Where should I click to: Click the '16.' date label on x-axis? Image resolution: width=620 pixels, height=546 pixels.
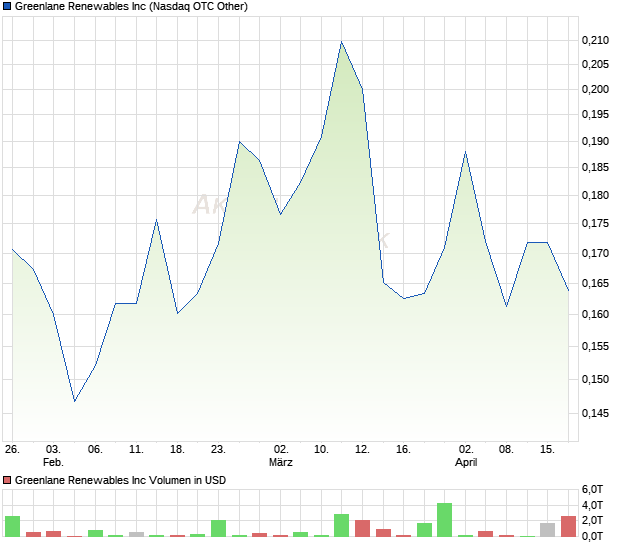click(403, 449)
